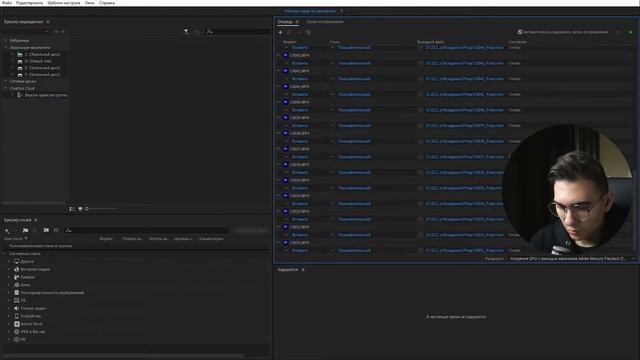Click the search icon in the media browser

(x=209, y=31)
